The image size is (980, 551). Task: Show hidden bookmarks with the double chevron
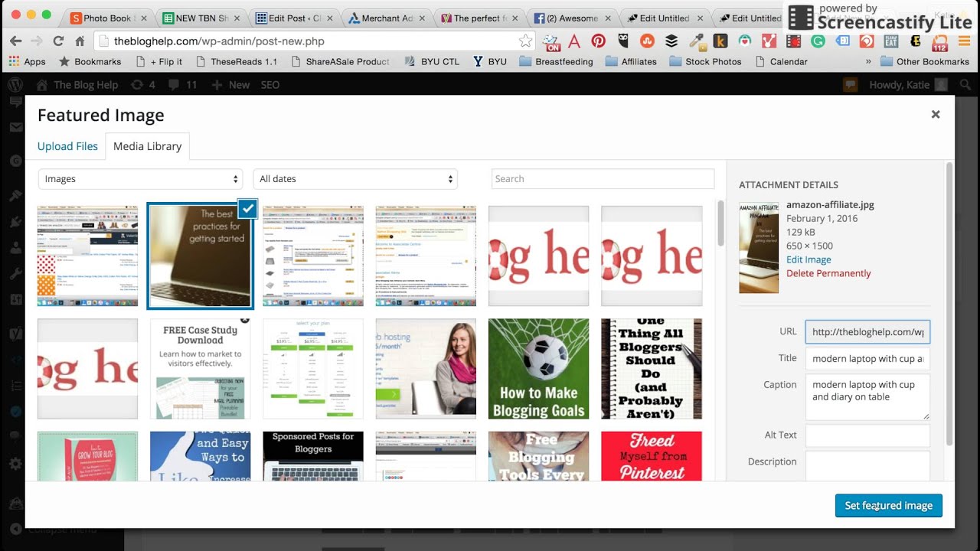pyautogui.click(x=868, y=61)
